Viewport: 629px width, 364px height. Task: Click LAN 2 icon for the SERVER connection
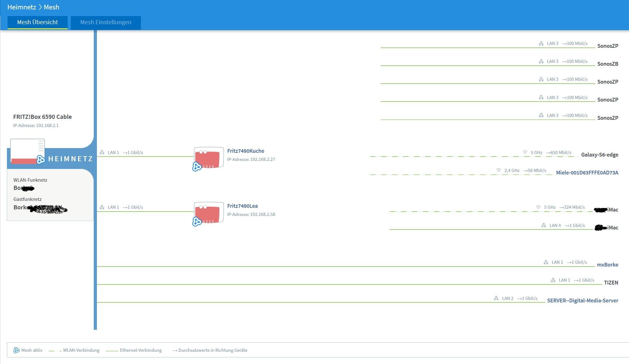[496, 298]
